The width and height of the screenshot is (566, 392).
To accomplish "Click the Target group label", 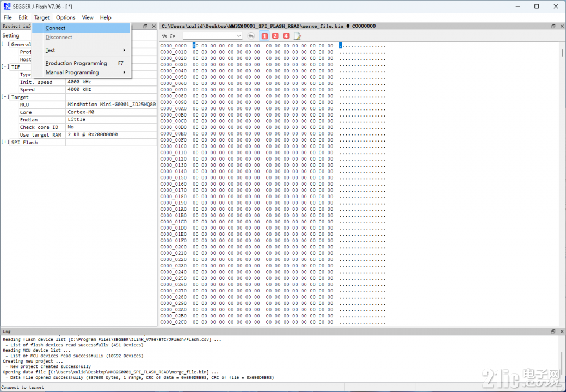I will 20,97.
